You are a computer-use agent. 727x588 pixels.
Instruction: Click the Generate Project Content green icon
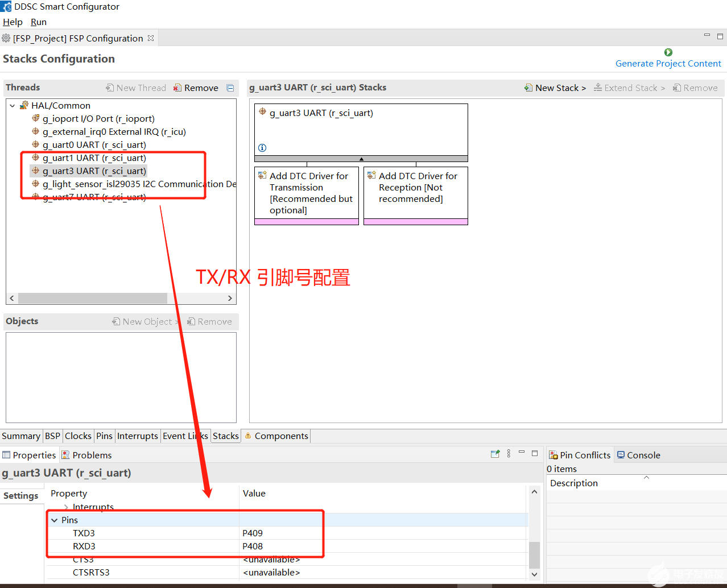click(x=668, y=52)
